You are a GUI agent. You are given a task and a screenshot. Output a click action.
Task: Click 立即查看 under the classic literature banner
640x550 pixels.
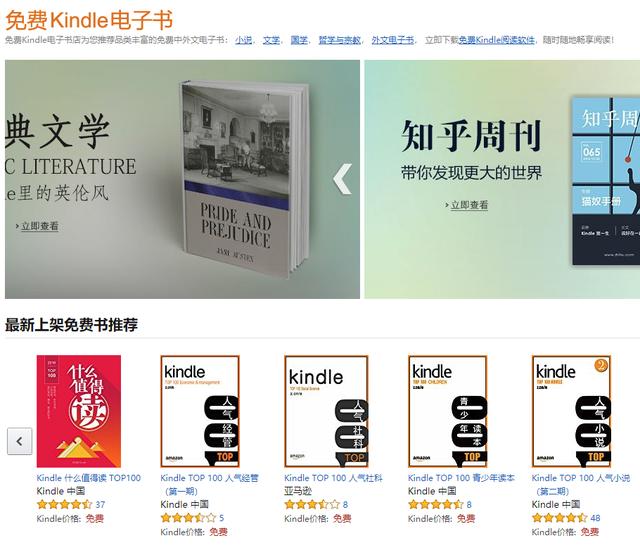[40, 226]
